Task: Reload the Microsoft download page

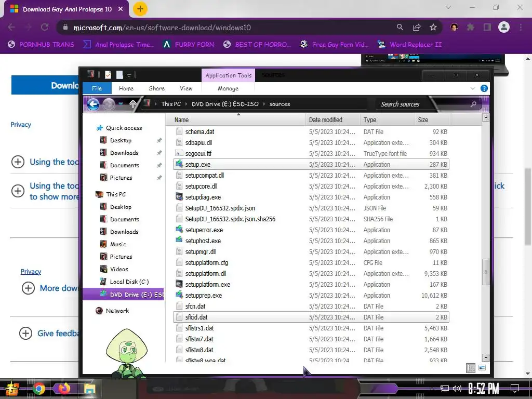Action: tap(45, 28)
